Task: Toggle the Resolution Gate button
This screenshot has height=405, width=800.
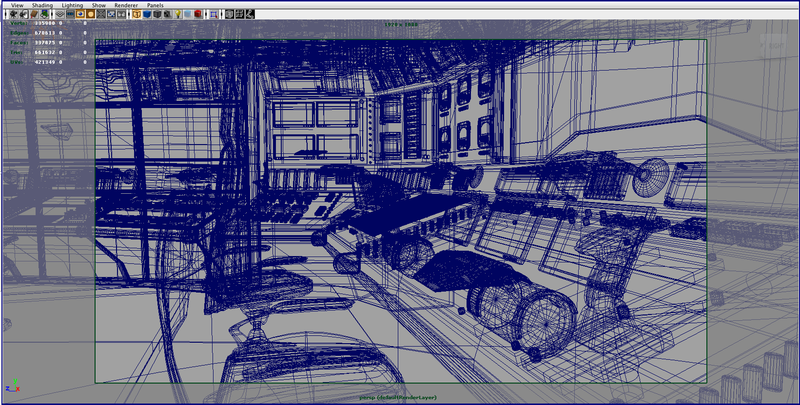Action: (x=80, y=15)
